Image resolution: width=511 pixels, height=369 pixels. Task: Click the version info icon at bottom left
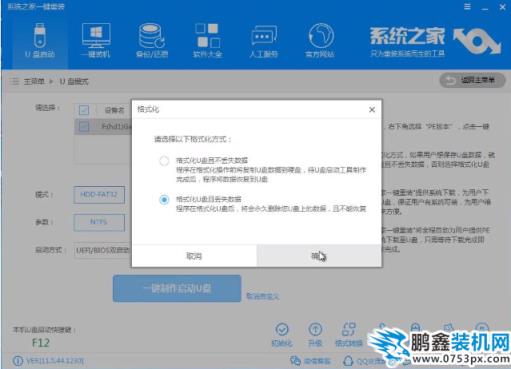[x=17, y=361]
